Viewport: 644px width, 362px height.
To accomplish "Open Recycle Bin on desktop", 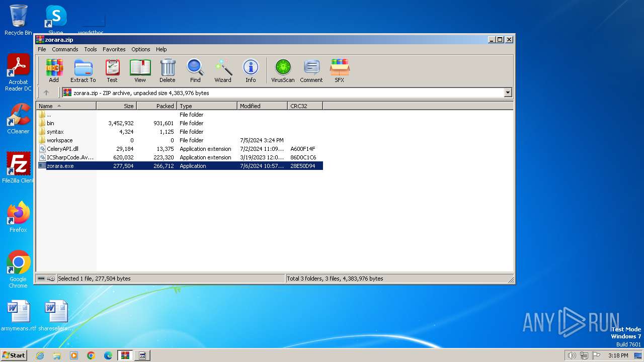I will pyautogui.click(x=18, y=20).
